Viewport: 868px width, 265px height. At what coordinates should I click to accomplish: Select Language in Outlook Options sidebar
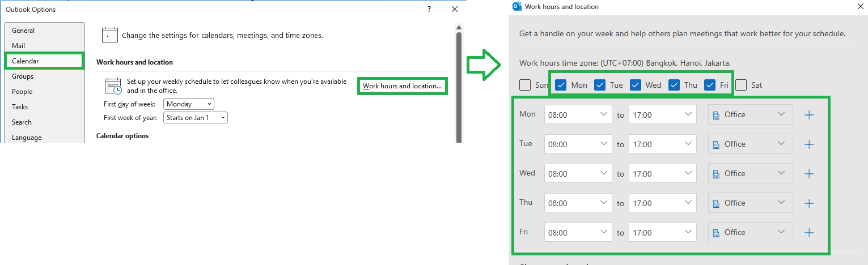pos(44,138)
